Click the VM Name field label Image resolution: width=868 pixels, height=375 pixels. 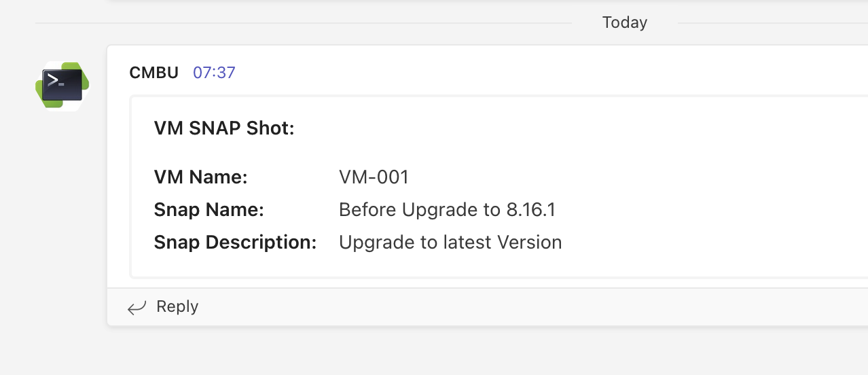200,177
